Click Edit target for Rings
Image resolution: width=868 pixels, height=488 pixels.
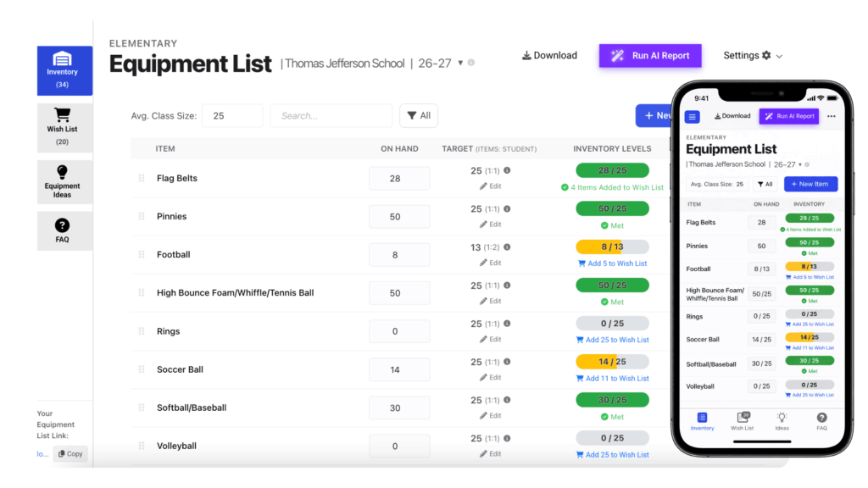pyautogui.click(x=491, y=339)
